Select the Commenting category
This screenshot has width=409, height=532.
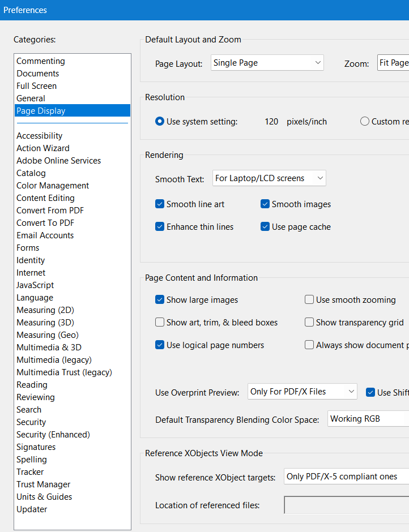(x=40, y=61)
